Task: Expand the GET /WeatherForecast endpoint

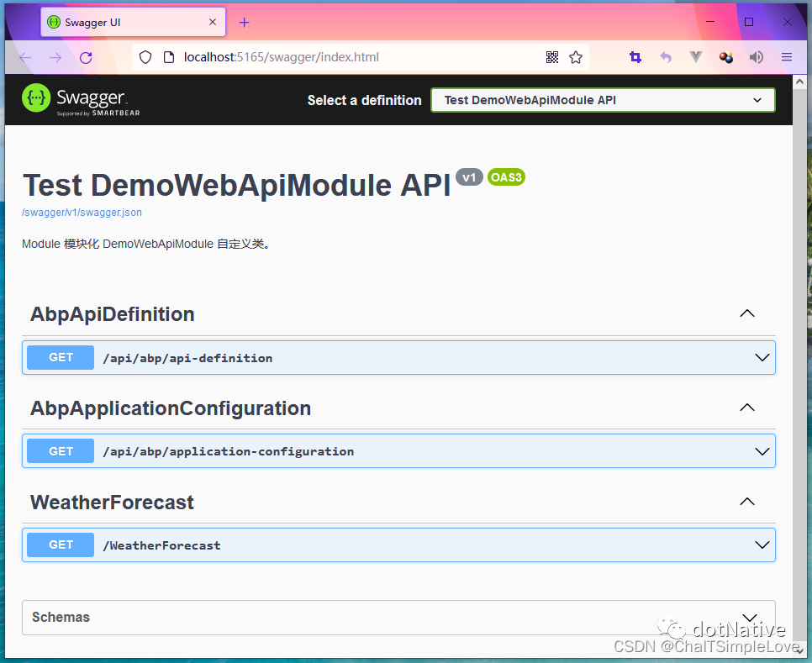Action: click(398, 545)
